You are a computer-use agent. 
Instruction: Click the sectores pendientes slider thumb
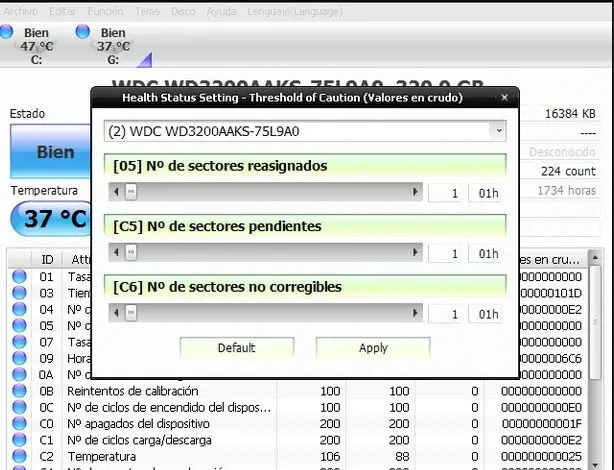[x=131, y=253]
